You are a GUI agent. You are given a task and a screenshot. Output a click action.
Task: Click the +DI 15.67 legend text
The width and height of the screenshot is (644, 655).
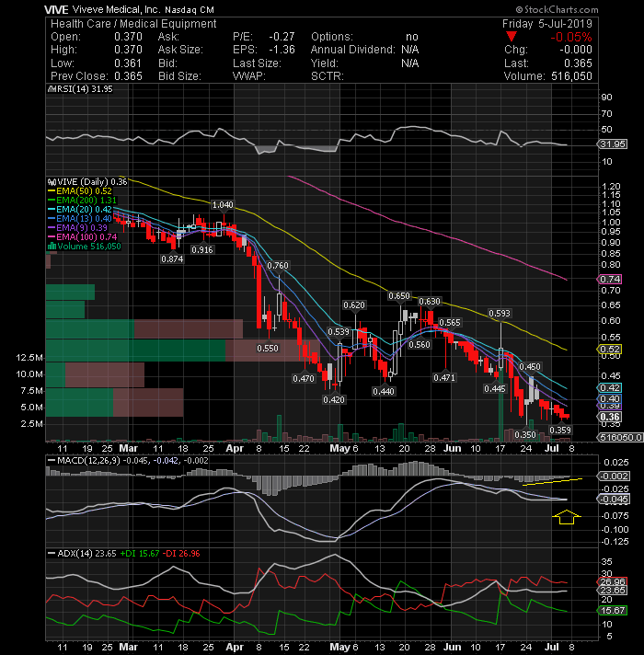pyautogui.click(x=140, y=554)
